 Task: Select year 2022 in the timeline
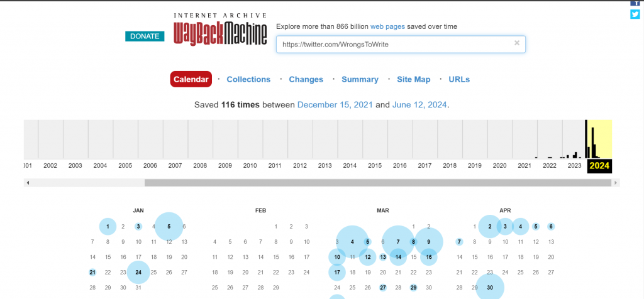coord(549,166)
